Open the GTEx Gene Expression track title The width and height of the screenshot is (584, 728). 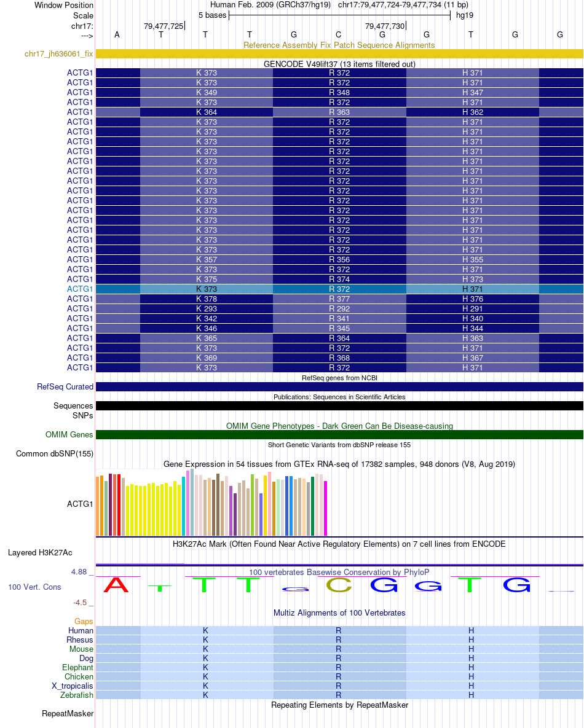pyautogui.click(x=339, y=464)
